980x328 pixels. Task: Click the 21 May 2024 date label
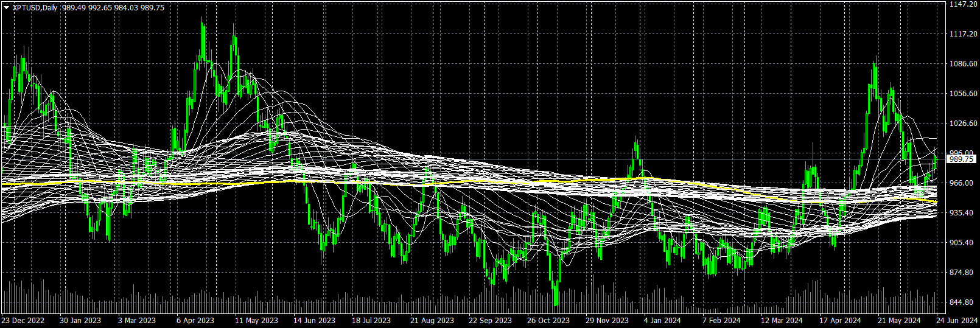pyautogui.click(x=899, y=321)
